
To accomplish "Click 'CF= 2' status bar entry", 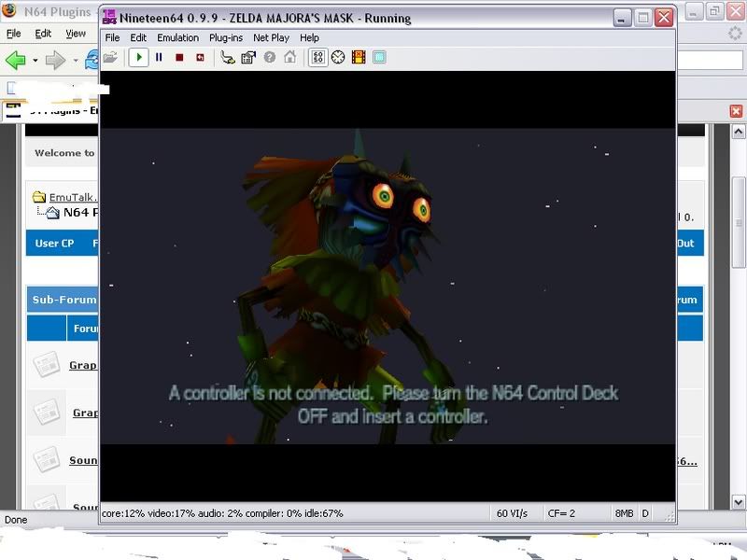I will point(561,513).
